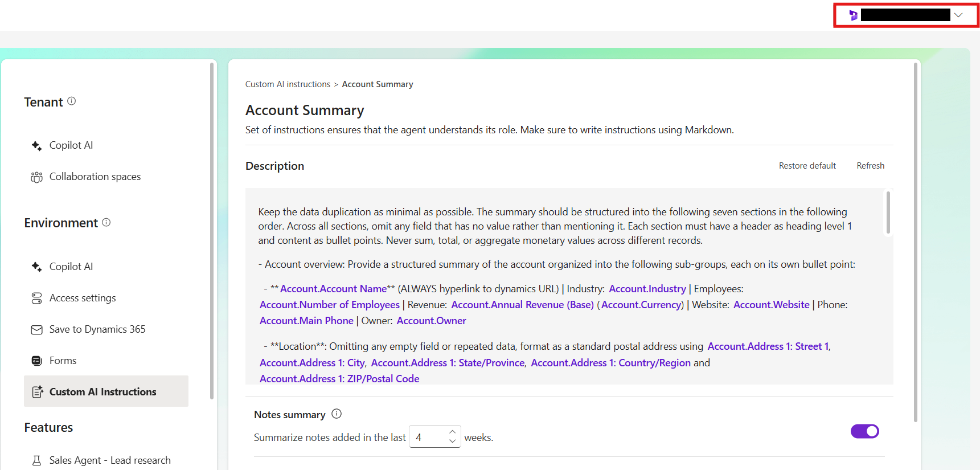Click the Account.Address 1: City token
This screenshot has height=470, width=980.
click(x=312, y=363)
